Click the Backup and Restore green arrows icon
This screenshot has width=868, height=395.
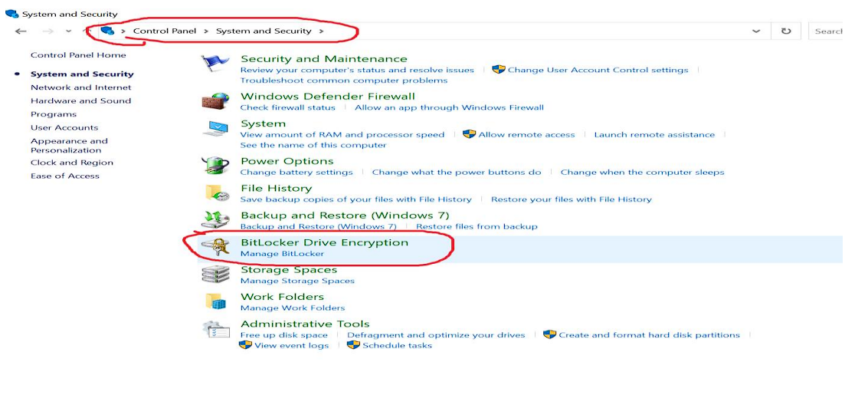click(215, 220)
